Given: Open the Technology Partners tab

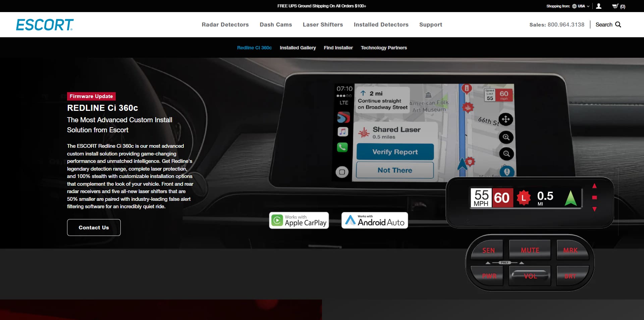Looking at the screenshot, I should 384,48.
